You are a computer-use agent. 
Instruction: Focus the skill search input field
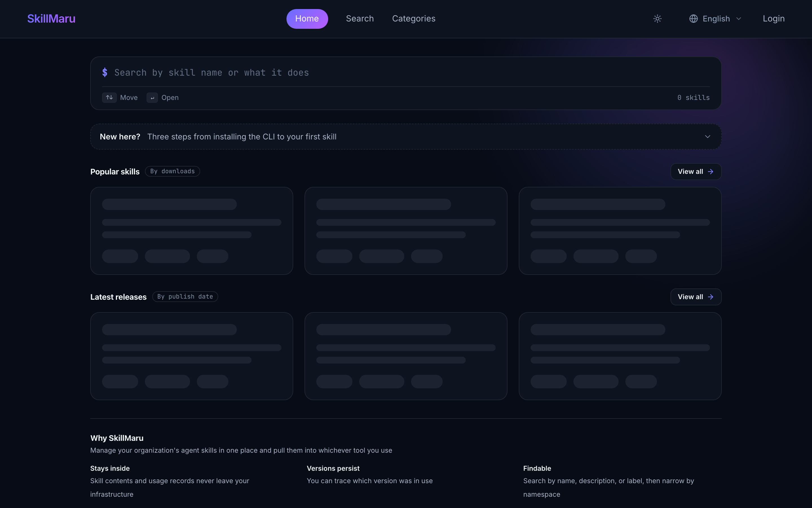click(412, 73)
